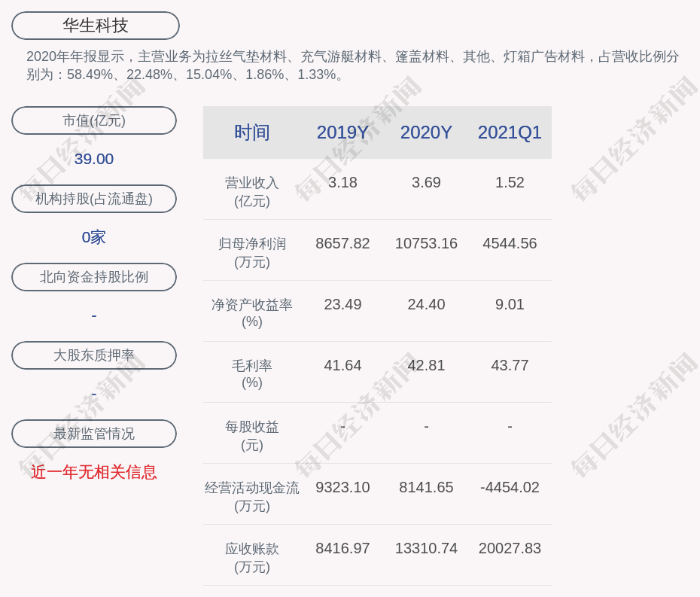The height and width of the screenshot is (597, 700).
Task: Click revenue value 3.18
Action: (x=343, y=182)
